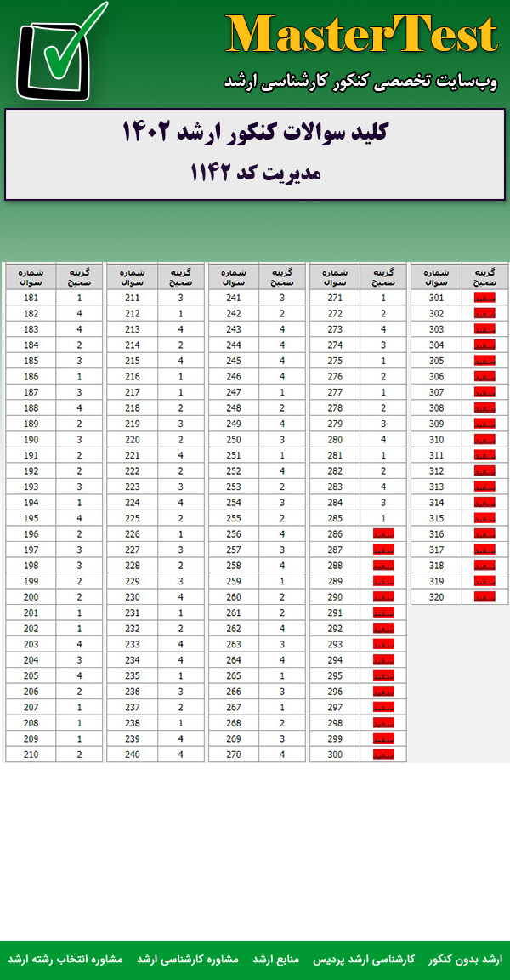Click the answer cell for question 211
This screenshot has height=980, width=510.
[180, 298]
